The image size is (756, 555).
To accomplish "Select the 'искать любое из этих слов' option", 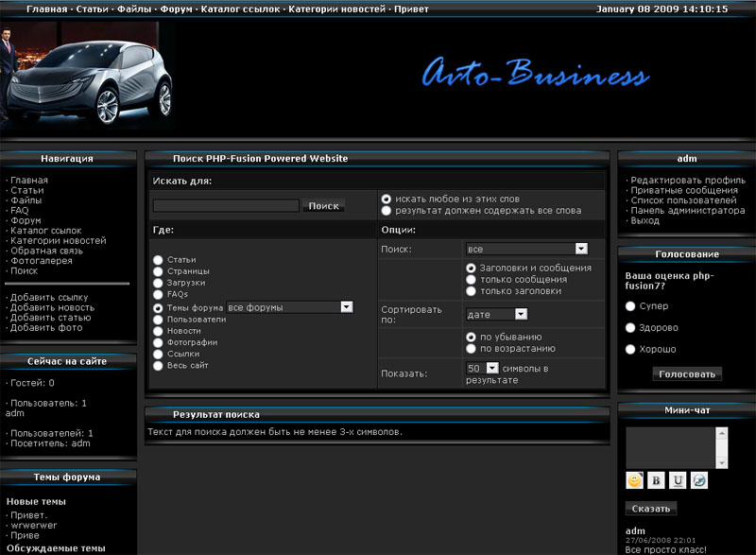I will [x=387, y=199].
